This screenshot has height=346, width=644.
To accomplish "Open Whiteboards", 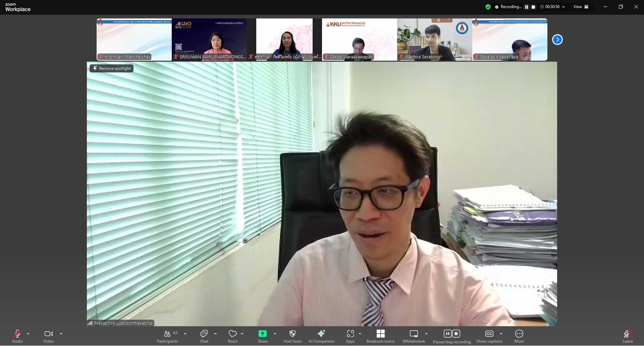I will (x=414, y=336).
